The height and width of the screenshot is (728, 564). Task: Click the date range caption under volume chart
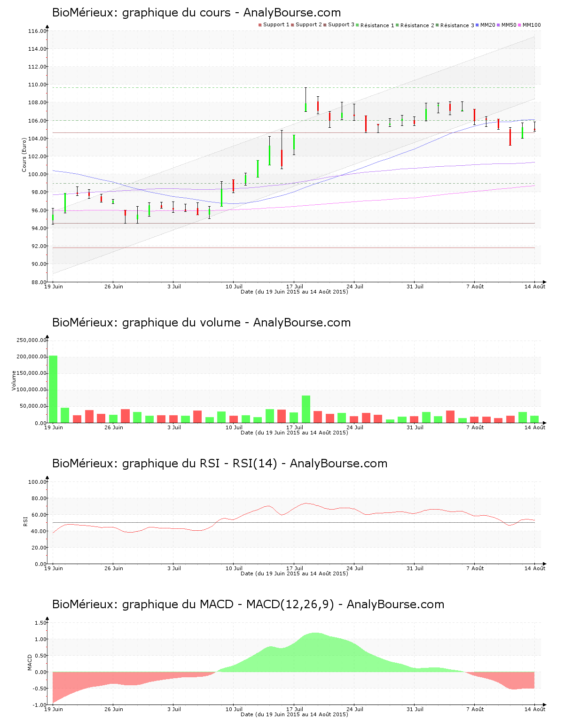(294, 433)
